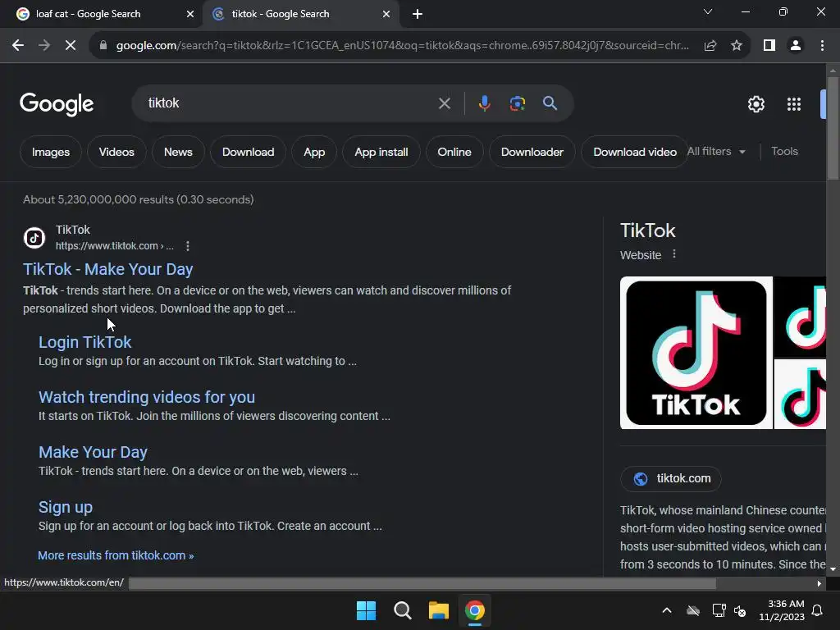Close the loaf cat tab
The image size is (840, 630).
190,14
